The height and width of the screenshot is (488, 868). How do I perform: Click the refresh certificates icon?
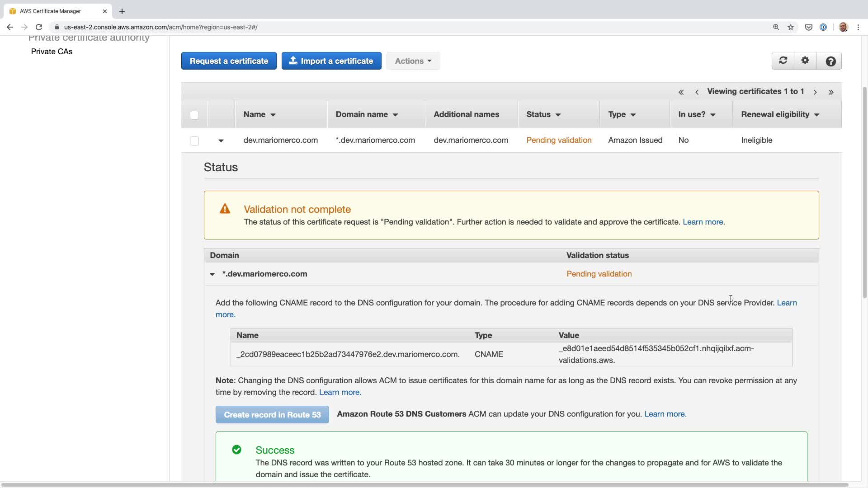pyautogui.click(x=783, y=61)
